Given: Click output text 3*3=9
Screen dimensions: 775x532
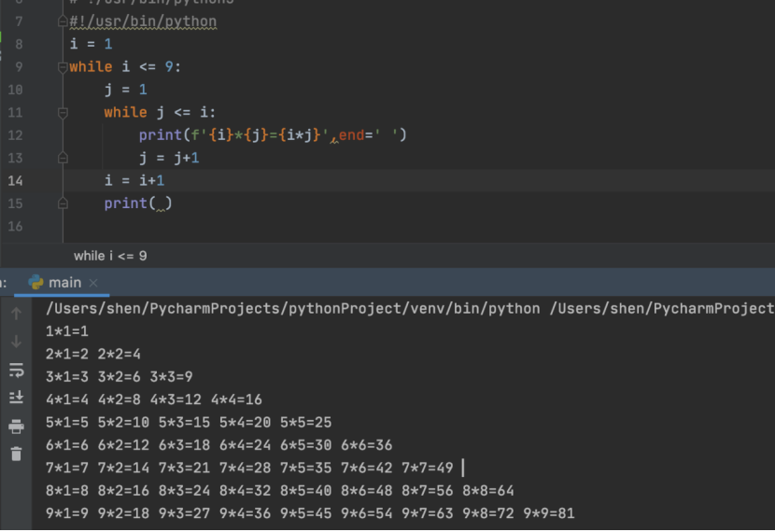Looking at the screenshot, I should pos(171,377).
